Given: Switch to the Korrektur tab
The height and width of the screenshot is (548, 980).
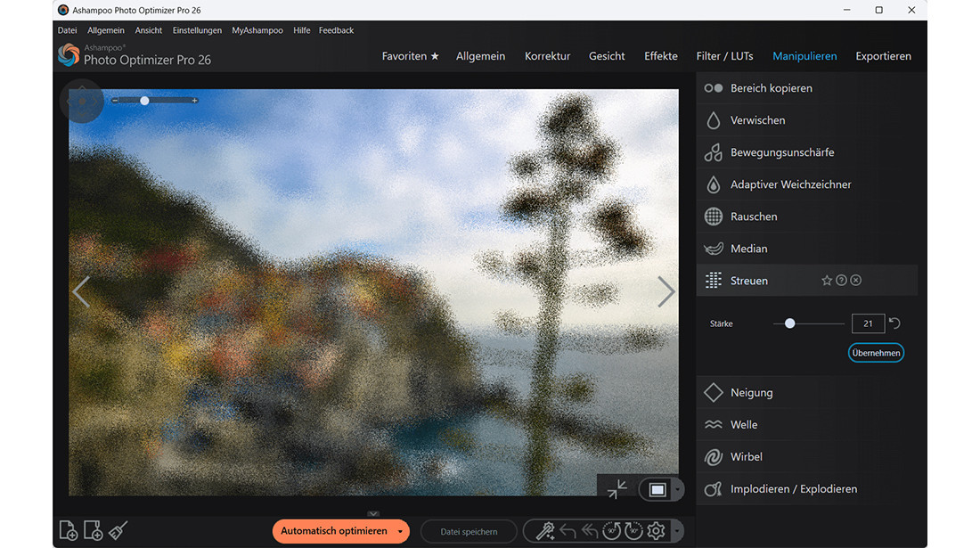Looking at the screenshot, I should point(547,56).
